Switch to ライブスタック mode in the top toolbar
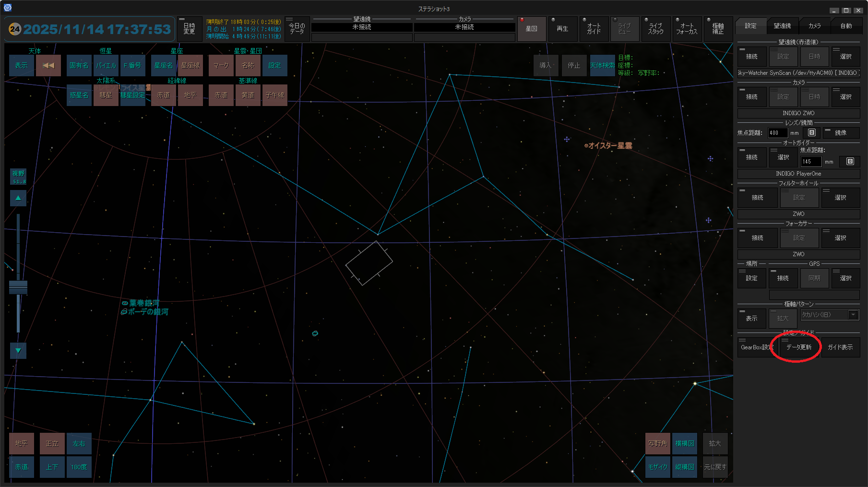 click(x=655, y=29)
